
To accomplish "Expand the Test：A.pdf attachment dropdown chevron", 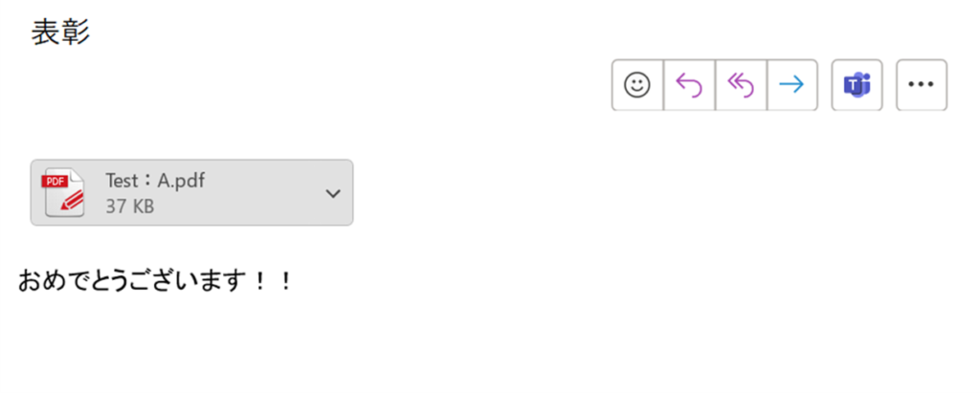I will [x=333, y=193].
